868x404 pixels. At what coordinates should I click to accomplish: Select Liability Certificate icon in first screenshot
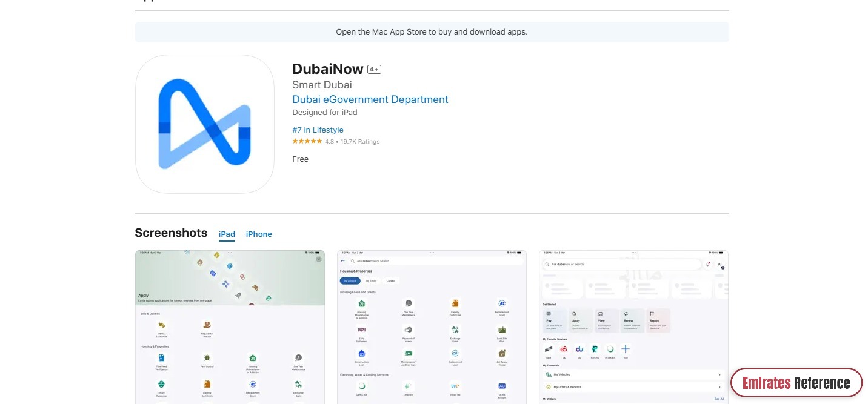207,385
